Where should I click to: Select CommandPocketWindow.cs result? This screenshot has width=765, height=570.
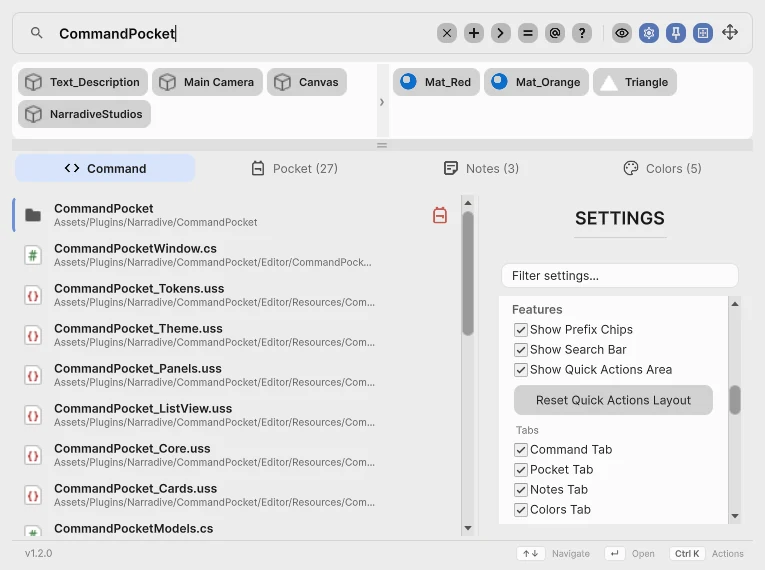click(234, 255)
